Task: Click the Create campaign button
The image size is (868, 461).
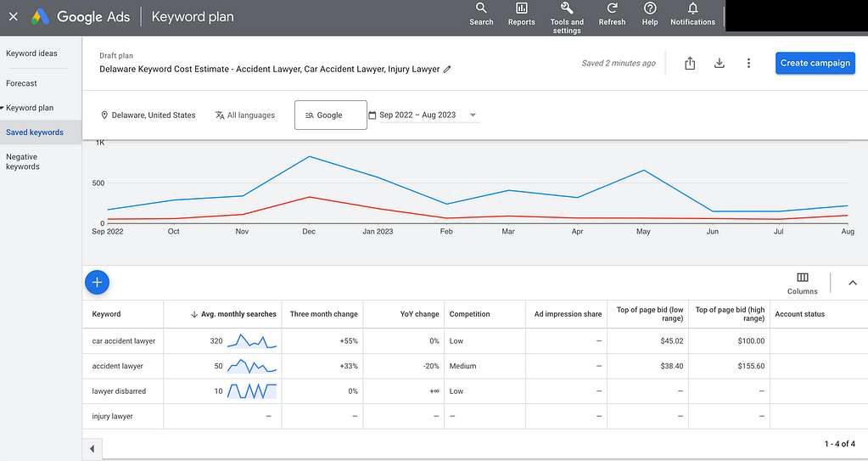Action: pyautogui.click(x=815, y=63)
